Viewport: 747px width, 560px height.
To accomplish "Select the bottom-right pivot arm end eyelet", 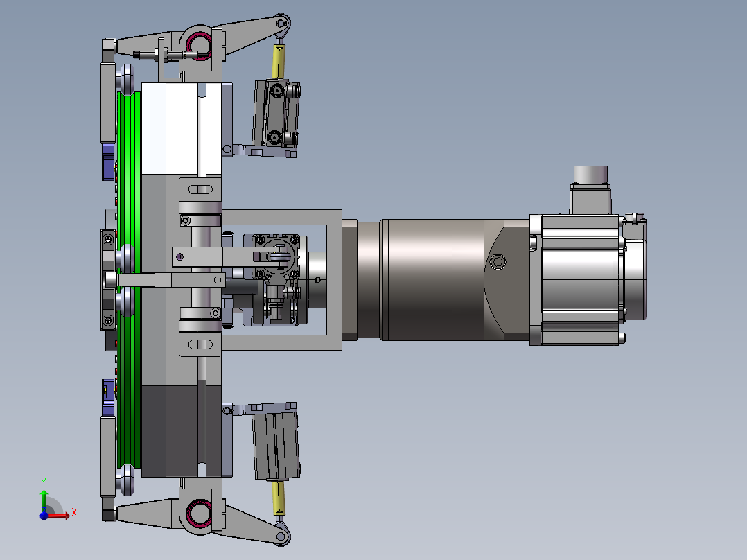I will point(281,536).
